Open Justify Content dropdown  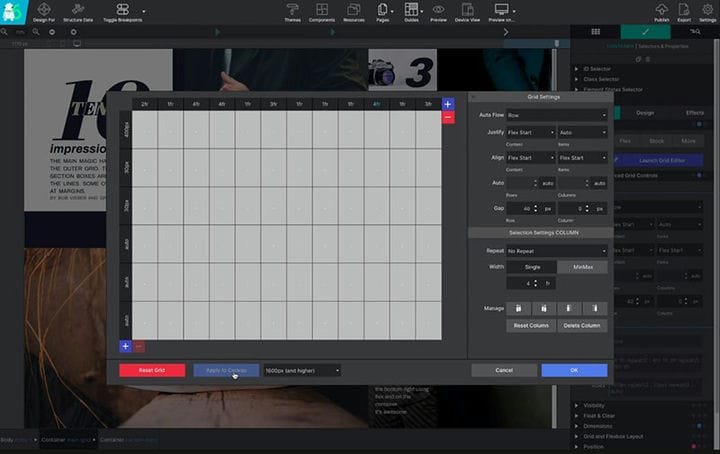click(531, 133)
